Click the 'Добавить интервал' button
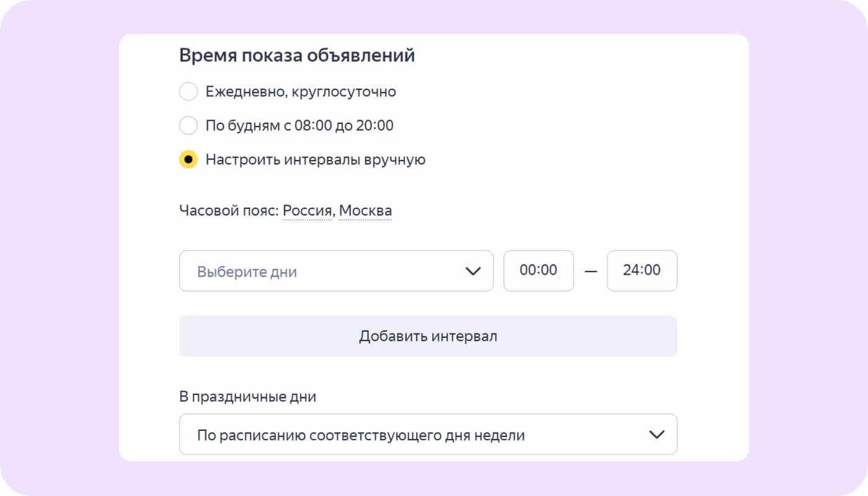This screenshot has width=868, height=496. click(428, 336)
